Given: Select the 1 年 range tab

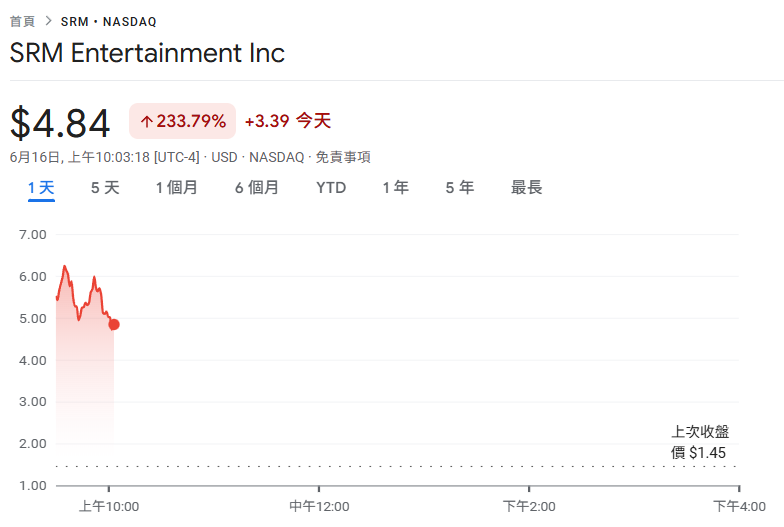Looking at the screenshot, I should click(x=396, y=188).
